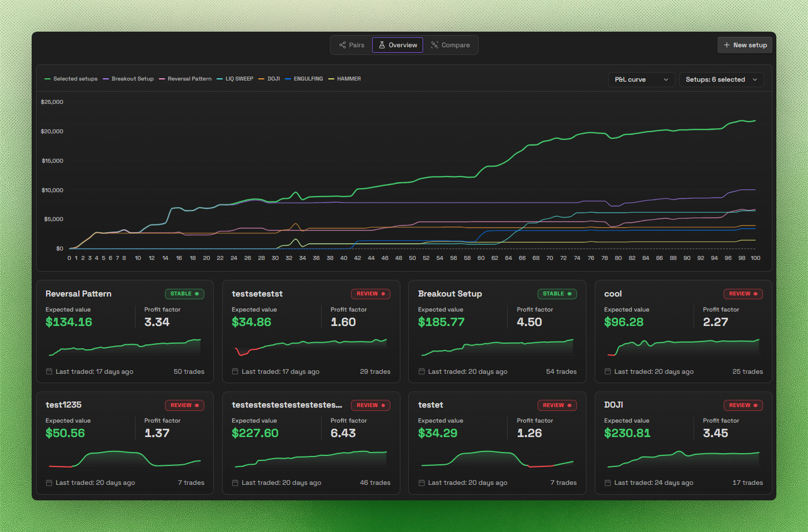Click the cool card sparkline chart
The image size is (808, 532).
click(684, 347)
